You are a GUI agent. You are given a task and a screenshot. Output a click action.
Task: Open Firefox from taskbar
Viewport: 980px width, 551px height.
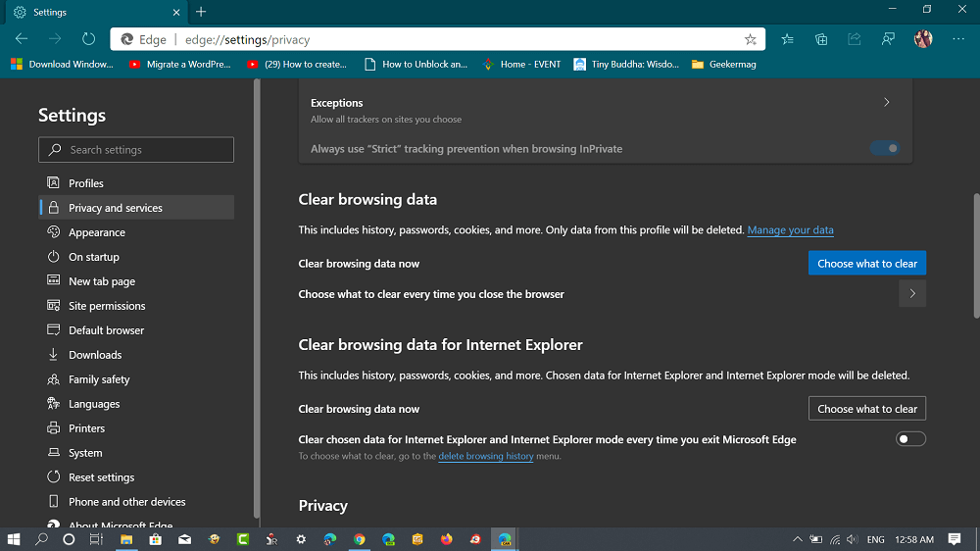446,539
